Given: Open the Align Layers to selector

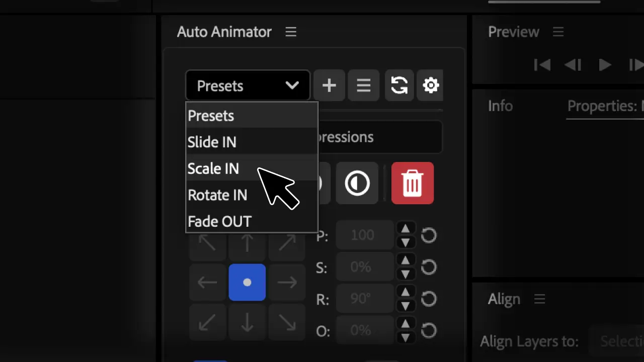Looking at the screenshot, I should [620, 341].
